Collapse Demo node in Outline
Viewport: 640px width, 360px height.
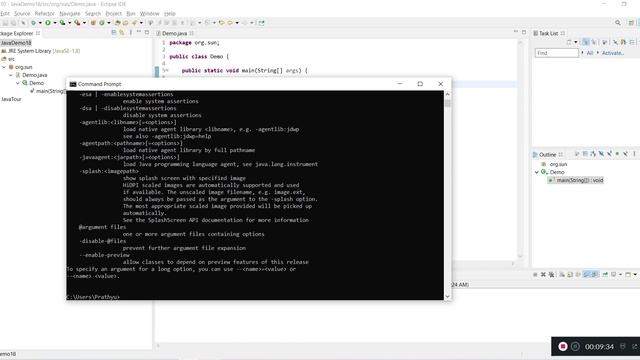click(x=537, y=172)
